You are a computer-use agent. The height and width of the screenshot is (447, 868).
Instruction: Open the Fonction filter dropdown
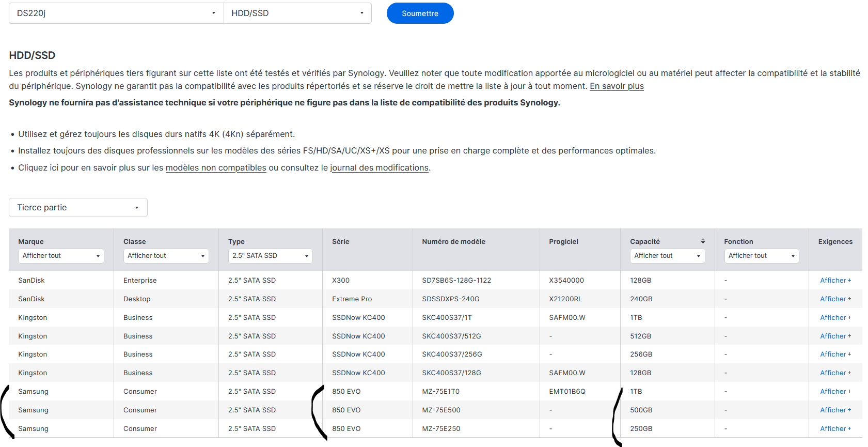coord(761,256)
